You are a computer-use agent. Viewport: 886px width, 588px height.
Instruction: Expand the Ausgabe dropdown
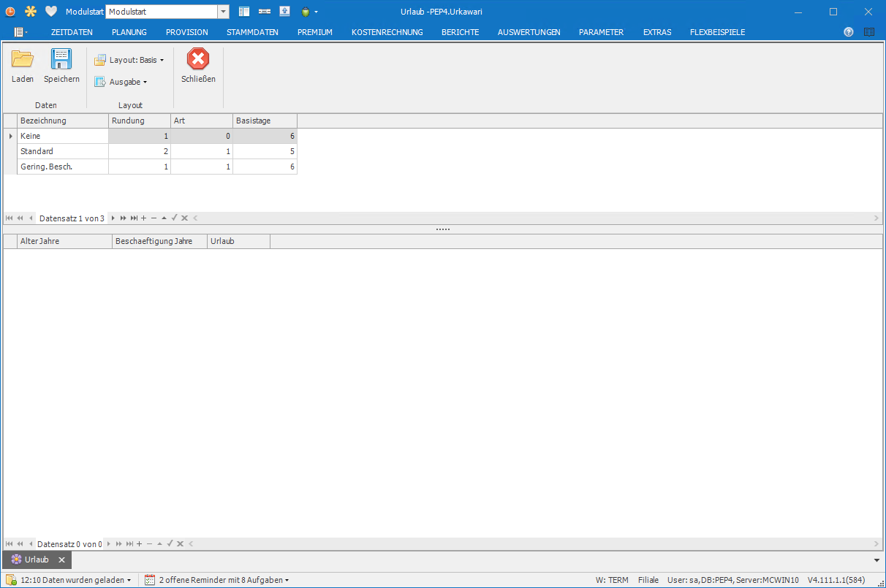coord(121,82)
